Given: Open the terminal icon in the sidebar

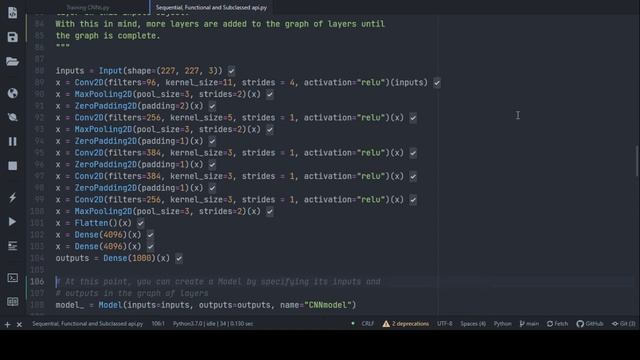Looking at the screenshot, I should 12,278.
